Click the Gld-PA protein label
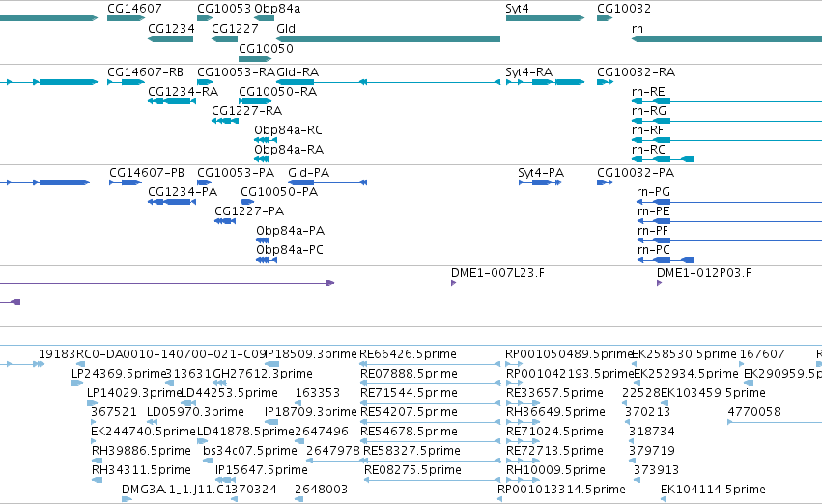The width and height of the screenshot is (822, 504). click(308, 173)
